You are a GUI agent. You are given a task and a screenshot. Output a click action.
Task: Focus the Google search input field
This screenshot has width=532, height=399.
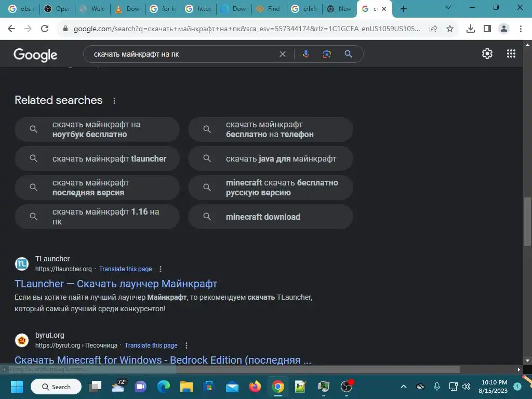point(183,54)
